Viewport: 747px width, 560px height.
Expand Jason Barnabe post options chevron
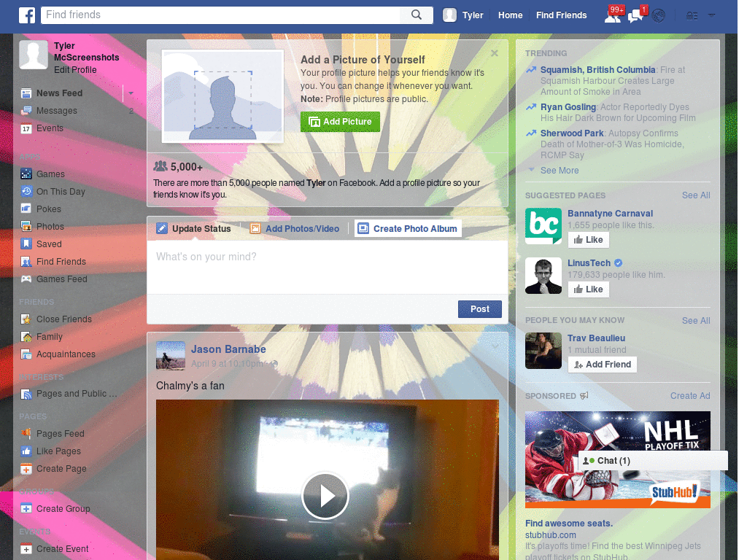(495, 346)
